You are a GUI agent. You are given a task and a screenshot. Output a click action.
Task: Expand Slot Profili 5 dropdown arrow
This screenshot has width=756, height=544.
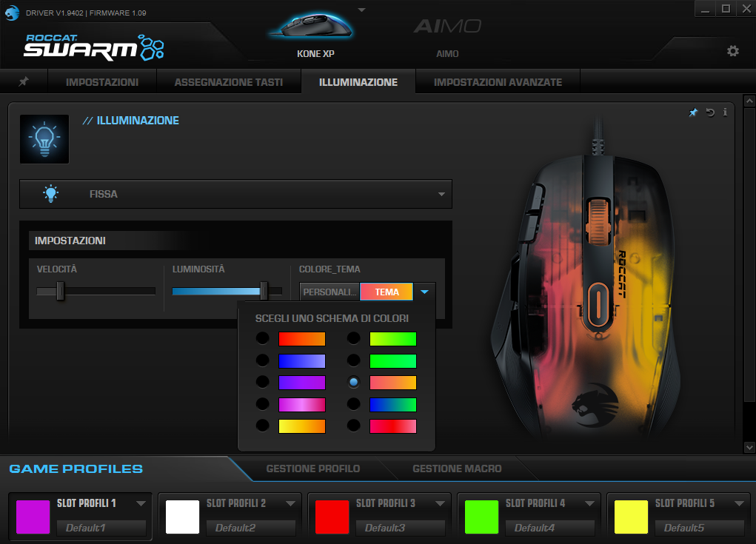pos(739,503)
